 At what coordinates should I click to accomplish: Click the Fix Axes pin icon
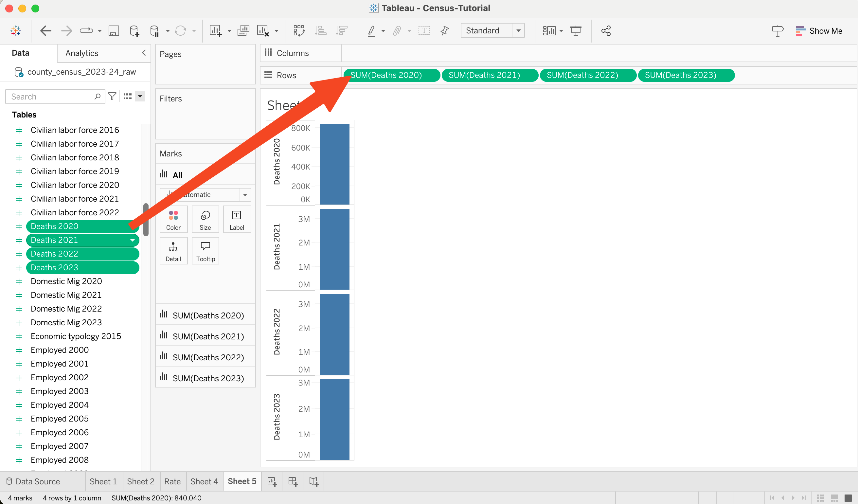coord(445,31)
